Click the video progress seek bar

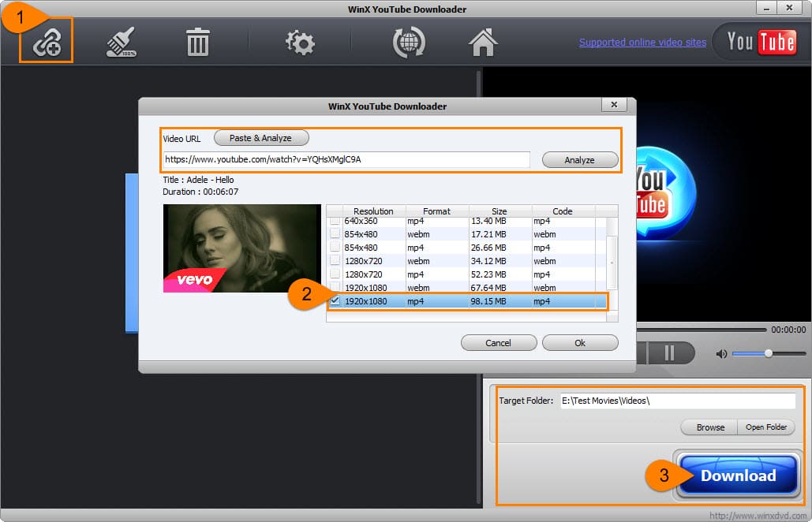pyautogui.click(x=701, y=330)
